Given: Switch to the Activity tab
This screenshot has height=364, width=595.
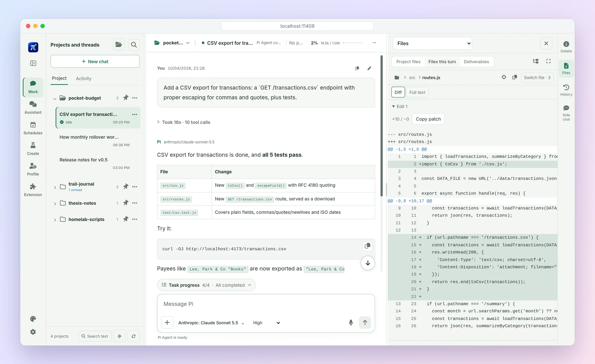Looking at the screenshot, I should (x=84, y=78).
